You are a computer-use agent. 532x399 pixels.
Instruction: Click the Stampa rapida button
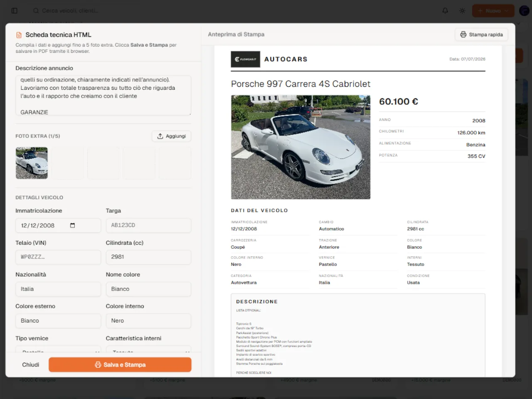point(481,34)
